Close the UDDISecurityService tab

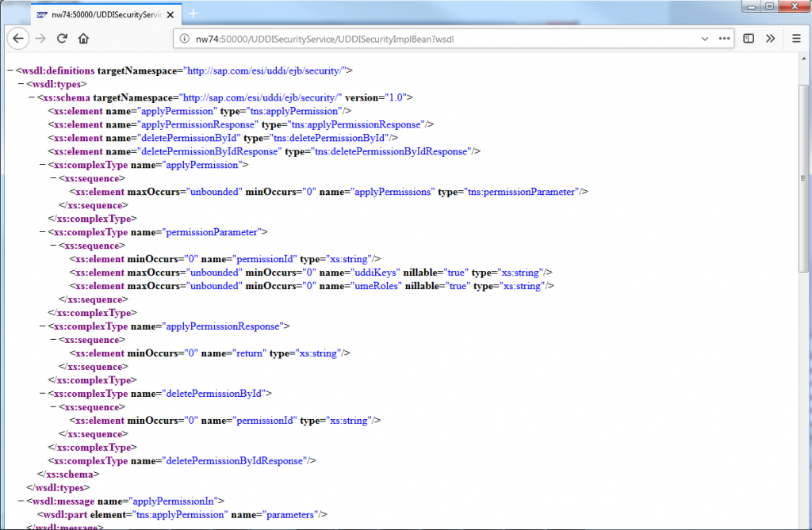(x=170, y=15)
